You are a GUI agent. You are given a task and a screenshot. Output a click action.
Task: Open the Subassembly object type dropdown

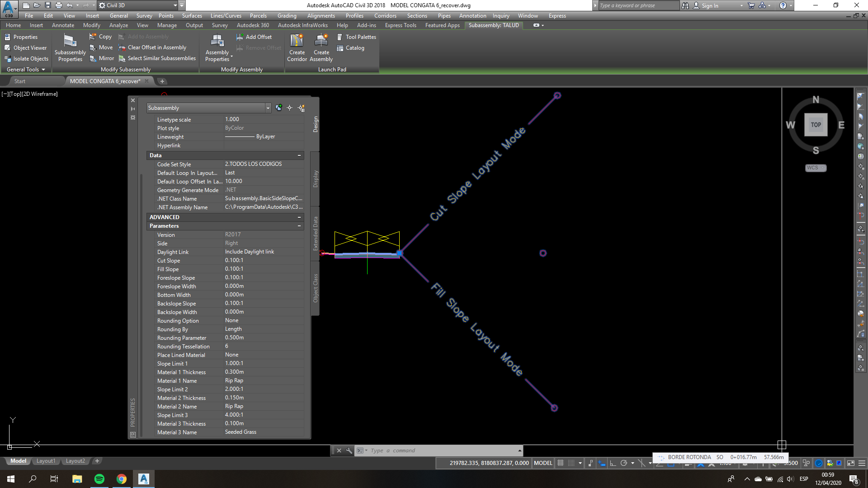[268, 108]
